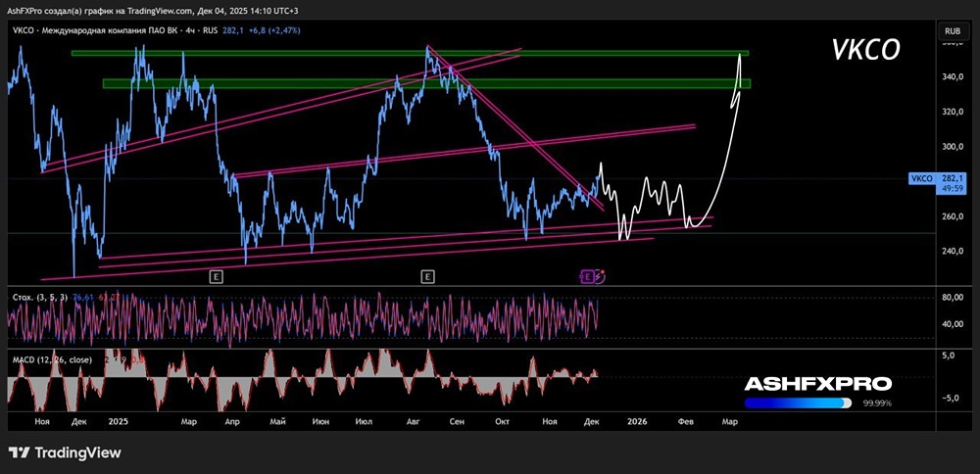Click the Июн label on the time axis
980x474 pixels.
(x=320, y=422)
